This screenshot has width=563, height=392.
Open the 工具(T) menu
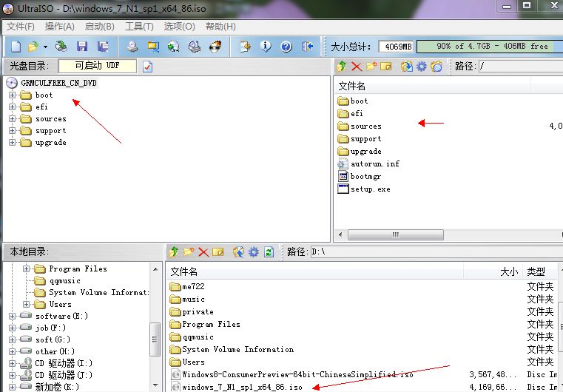pos(139,27)
